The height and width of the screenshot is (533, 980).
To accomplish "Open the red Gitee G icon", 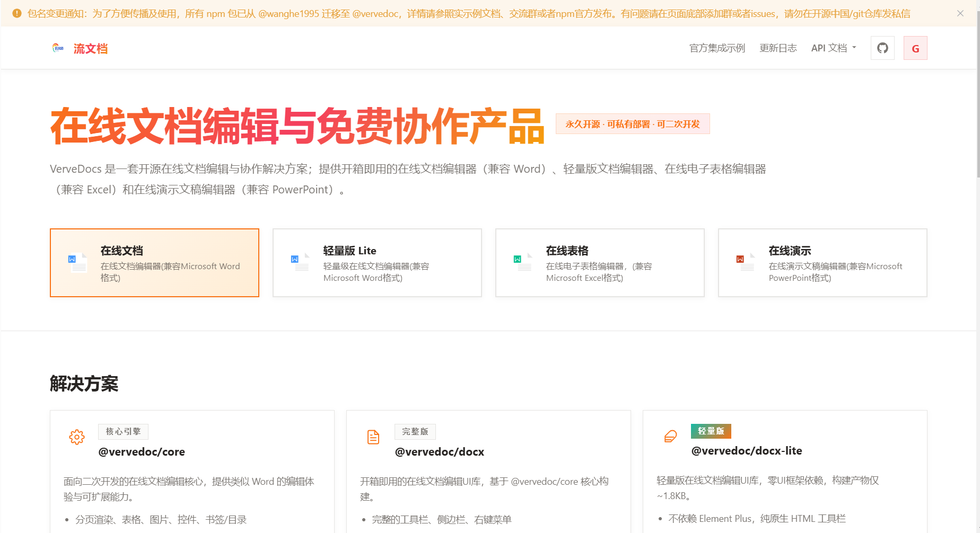I will [x=915, y=48].
